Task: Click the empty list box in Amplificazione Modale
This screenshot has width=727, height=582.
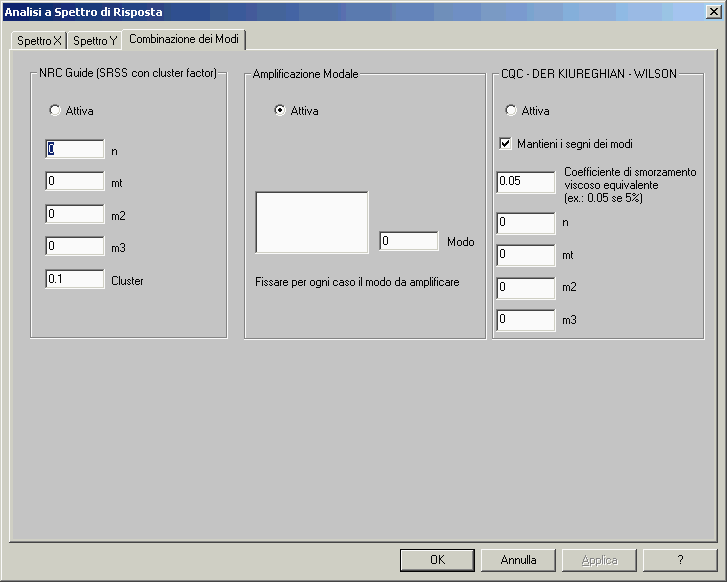Action: click(312, 222)
